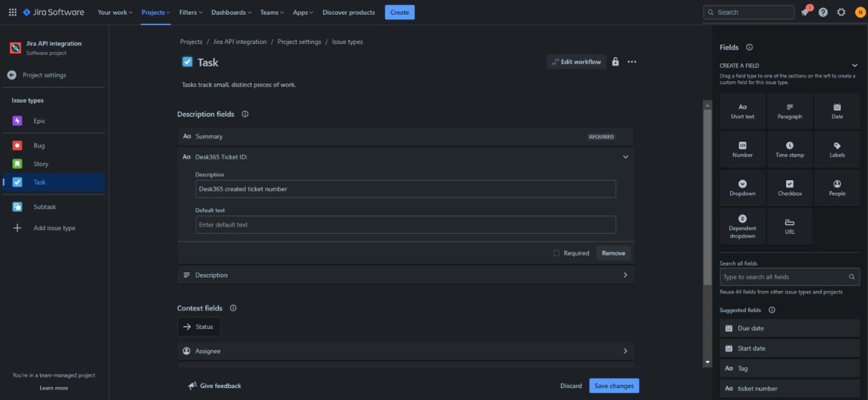Click the Search all fields input

(x=785, y=277)
